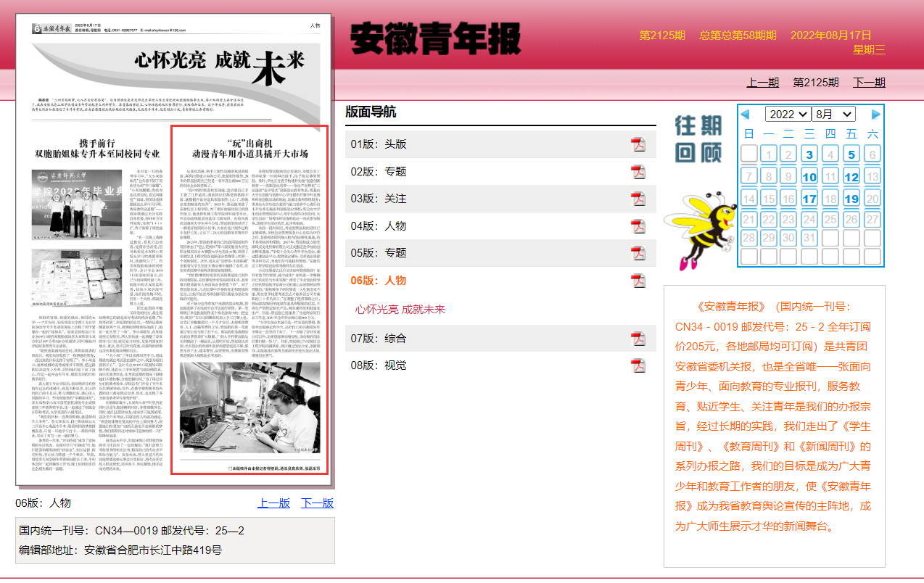Click PDF icon beside 03版 关注
The width and height of the screenshot is (924, 583).
click(638, 199)
